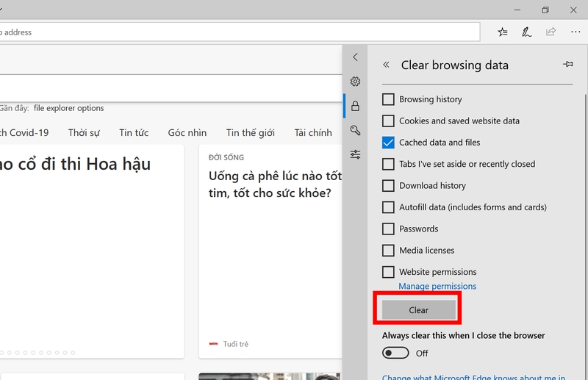Screen dimensions: 588x380
Task: Go back using the double chevron
Action: 387,65
